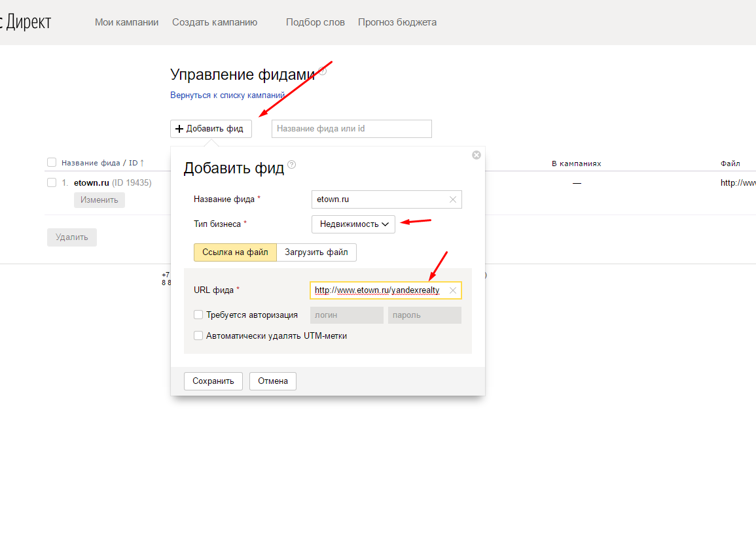Clear the Название фида field text

click(453, 199)
